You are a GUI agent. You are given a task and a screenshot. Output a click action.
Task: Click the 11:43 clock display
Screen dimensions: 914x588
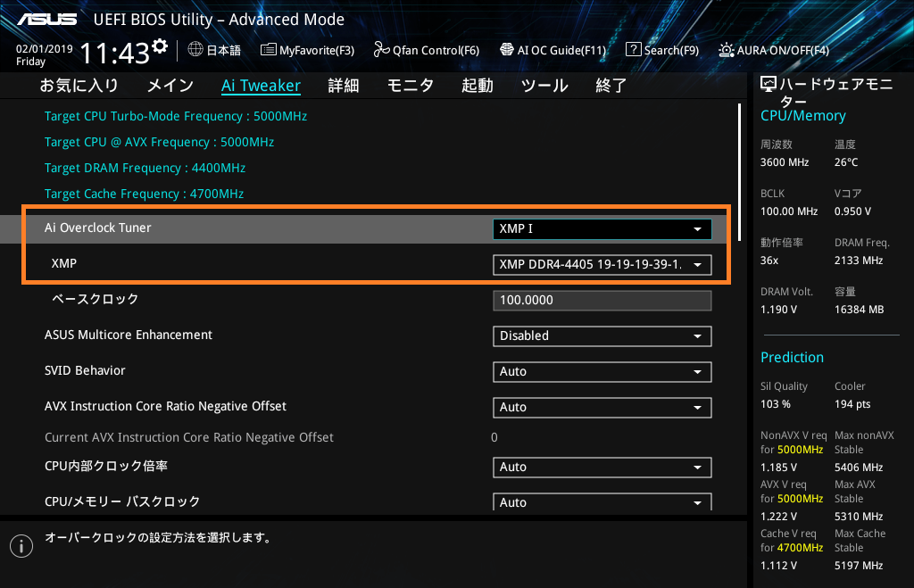click(x=115, y=54)
